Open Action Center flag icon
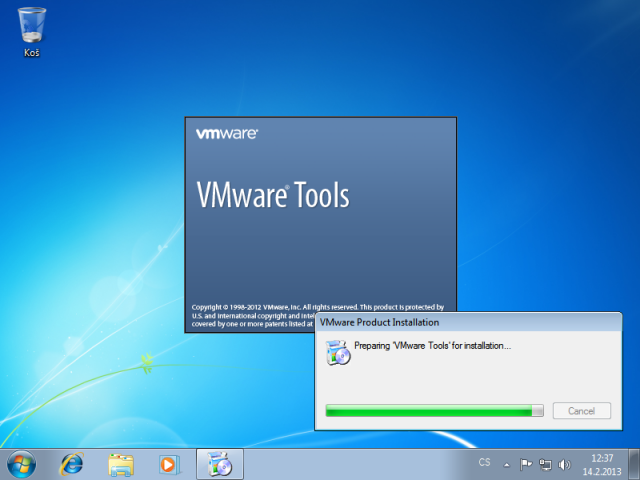This screenshot has height=480, width=640. pyautogui.click(x=526, y=464)
